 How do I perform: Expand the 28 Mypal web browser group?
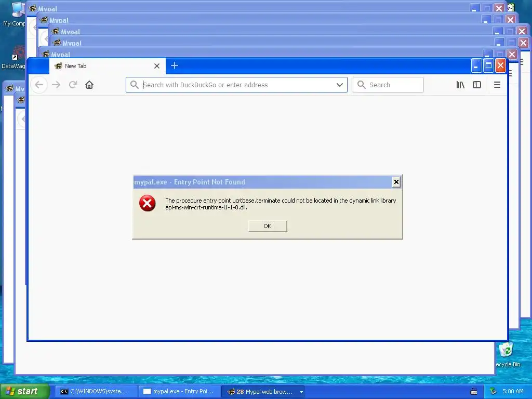coord(263,391)
